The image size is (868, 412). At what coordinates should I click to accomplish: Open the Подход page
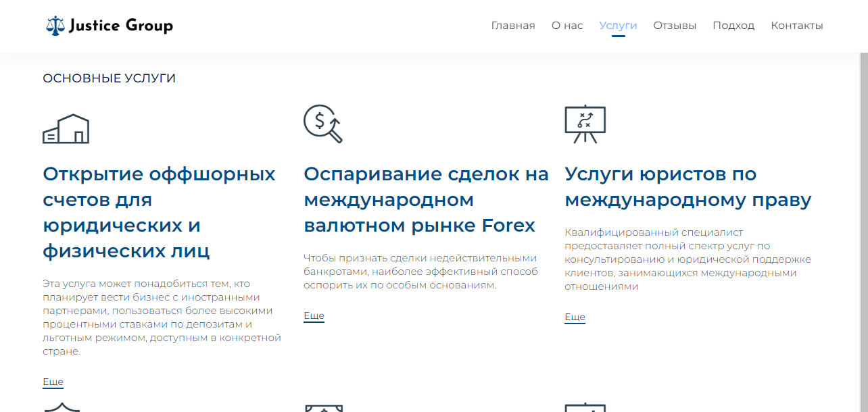[733, 25]
